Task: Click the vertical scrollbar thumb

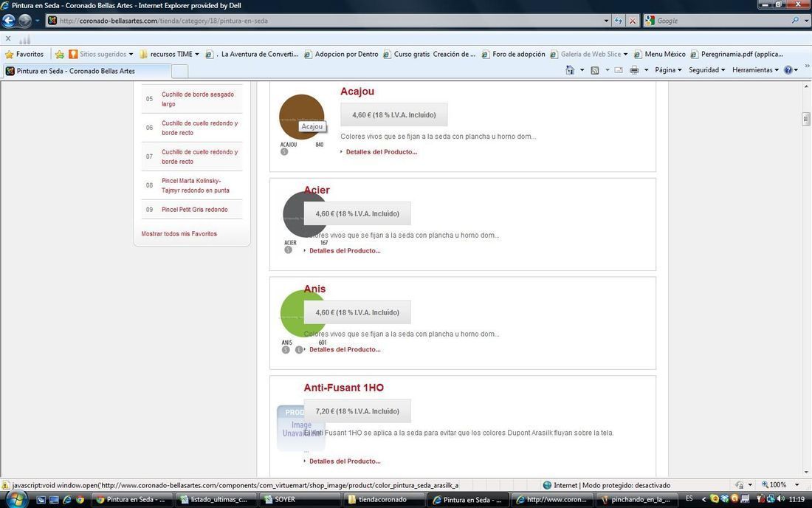Action: coord(806,119)
